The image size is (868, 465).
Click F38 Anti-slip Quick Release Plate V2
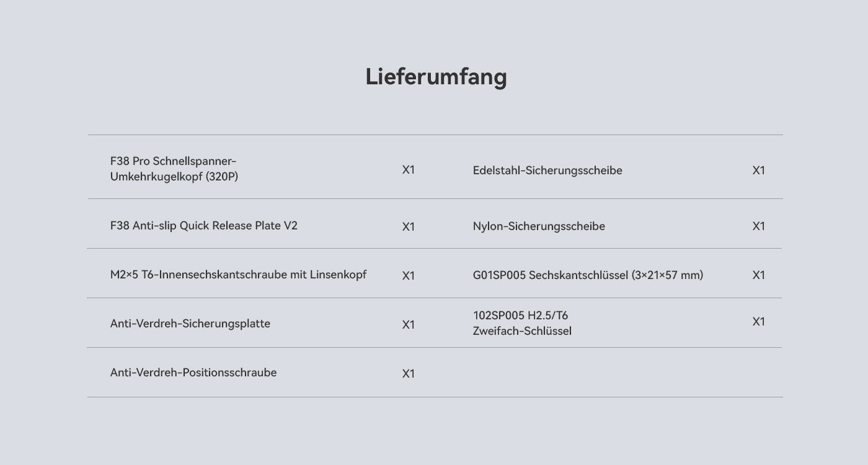[204, 226]
